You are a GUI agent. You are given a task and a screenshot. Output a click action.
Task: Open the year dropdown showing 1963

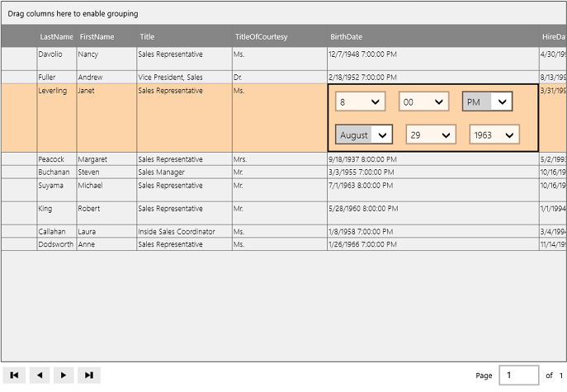pyautogui.click(x=494, y=135)
